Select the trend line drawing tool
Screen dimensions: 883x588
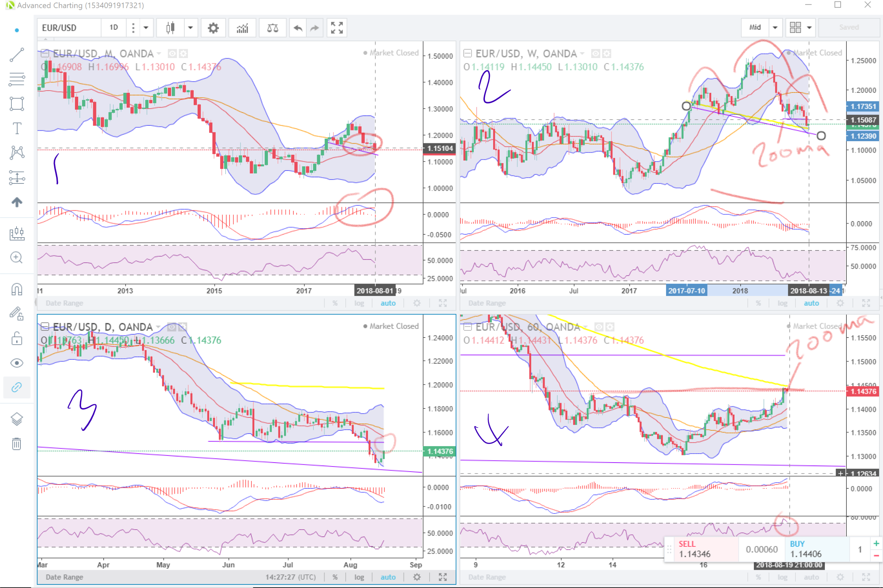17,55
